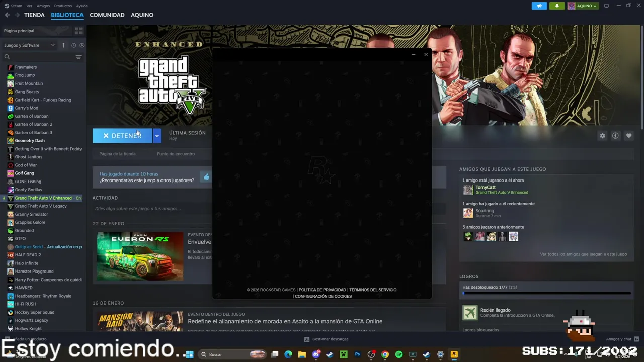Select HALF DEAD 2 in library

(x=28, y=255)
